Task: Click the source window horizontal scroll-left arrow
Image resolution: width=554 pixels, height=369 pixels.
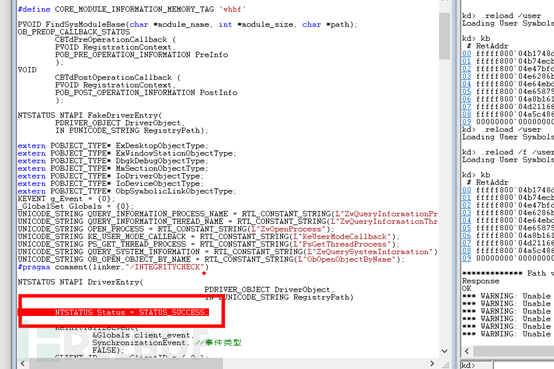Action: pyautogui.click(x=23, y=363)
